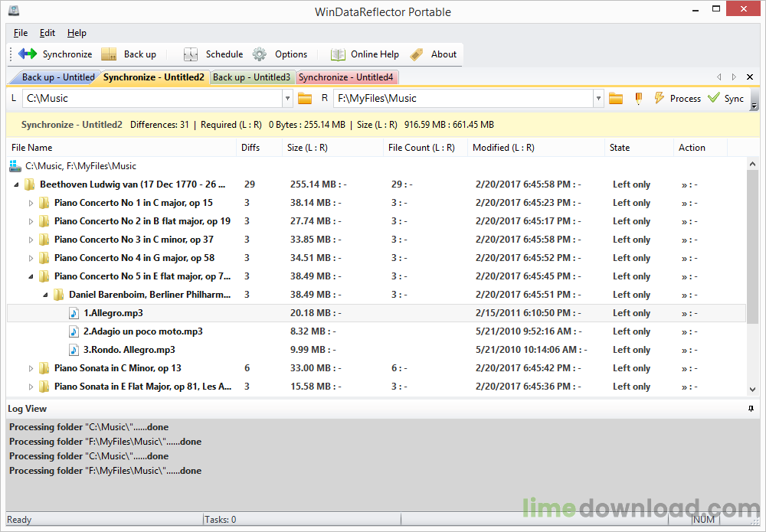Click size 38.14 MB of Concerto No 1
This screenshot has height=532, width=766.
pos(316,203)
